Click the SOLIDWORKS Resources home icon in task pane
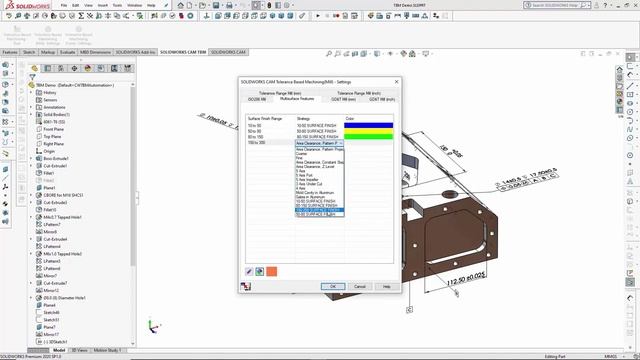The image size is (640, 360). click(x=619, y=69)
